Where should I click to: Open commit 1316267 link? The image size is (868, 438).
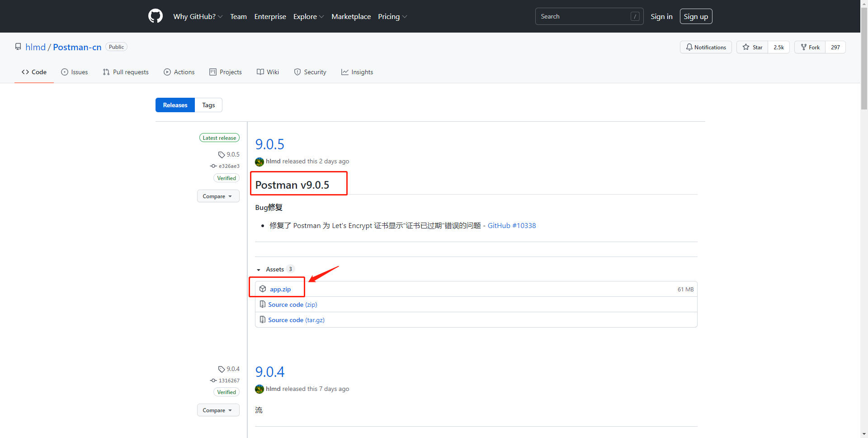225,381
